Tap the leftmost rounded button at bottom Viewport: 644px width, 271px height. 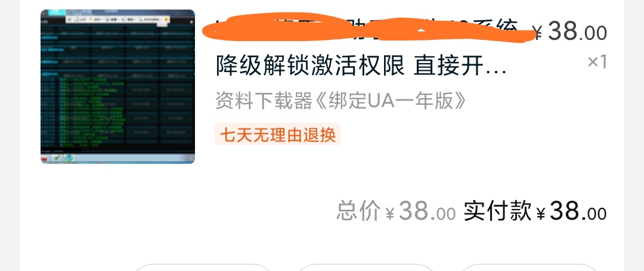pos(203,267)
